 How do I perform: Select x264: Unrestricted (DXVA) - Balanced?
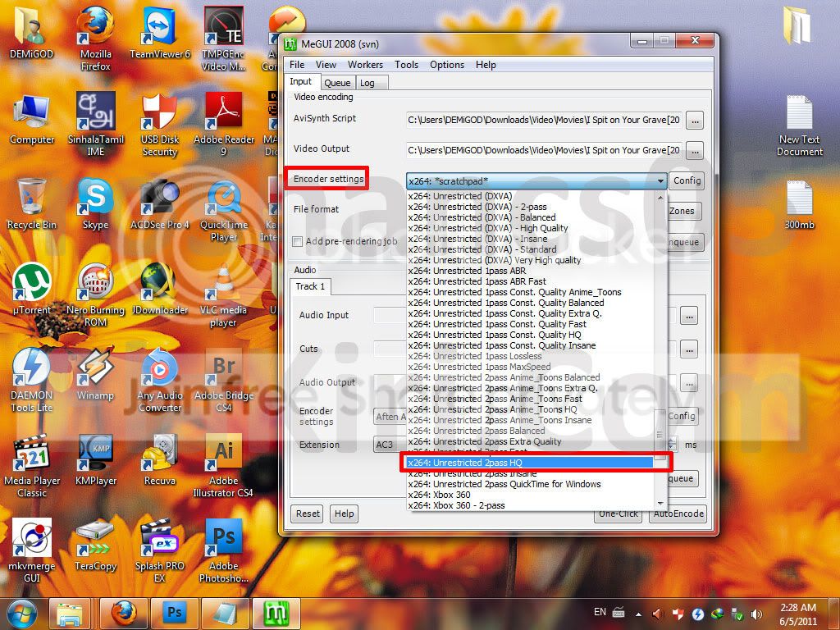coord(531,217)
